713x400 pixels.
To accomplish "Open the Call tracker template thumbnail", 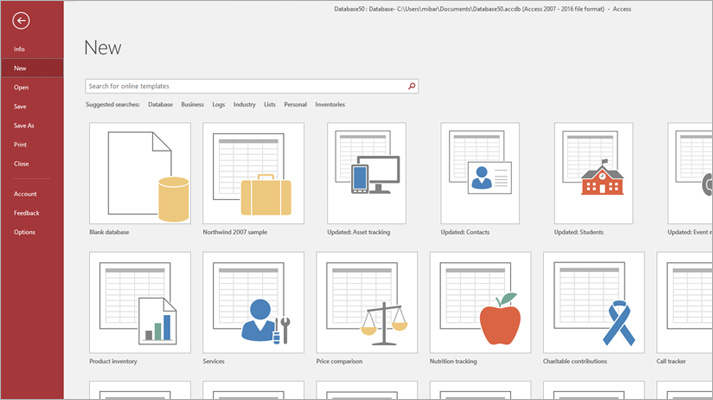I will tap(684, 303).
